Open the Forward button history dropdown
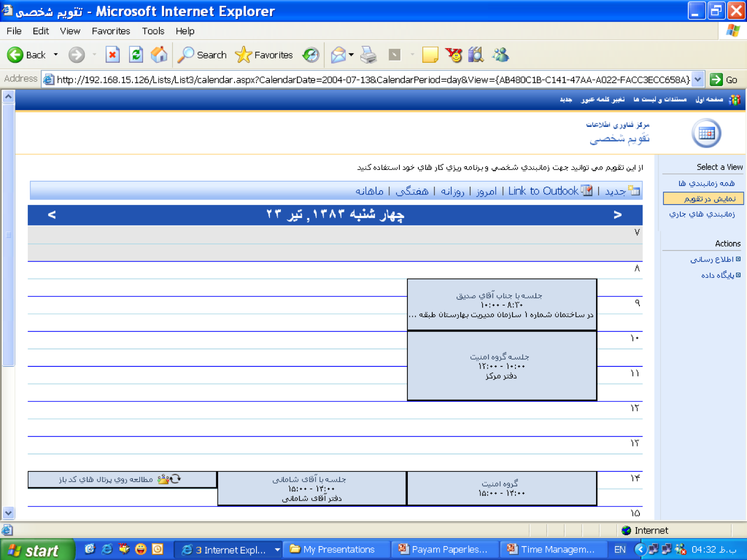This screenshot has height=560, width=747. [94, 55]
